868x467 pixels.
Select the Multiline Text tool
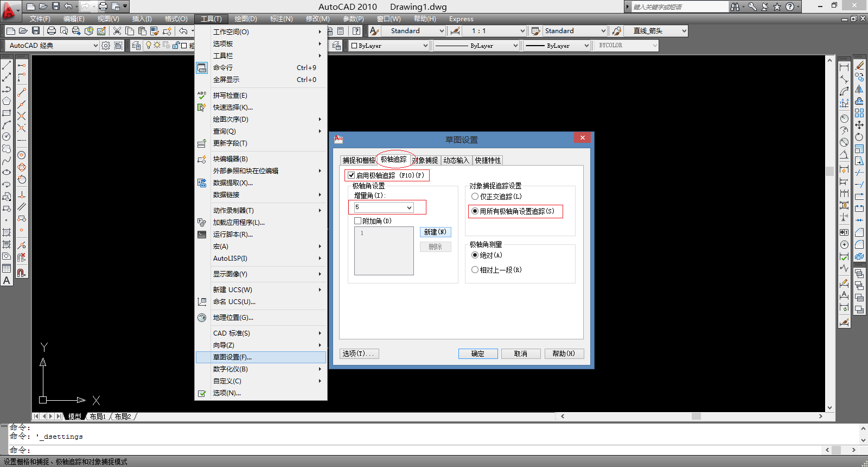click(7, 280)
